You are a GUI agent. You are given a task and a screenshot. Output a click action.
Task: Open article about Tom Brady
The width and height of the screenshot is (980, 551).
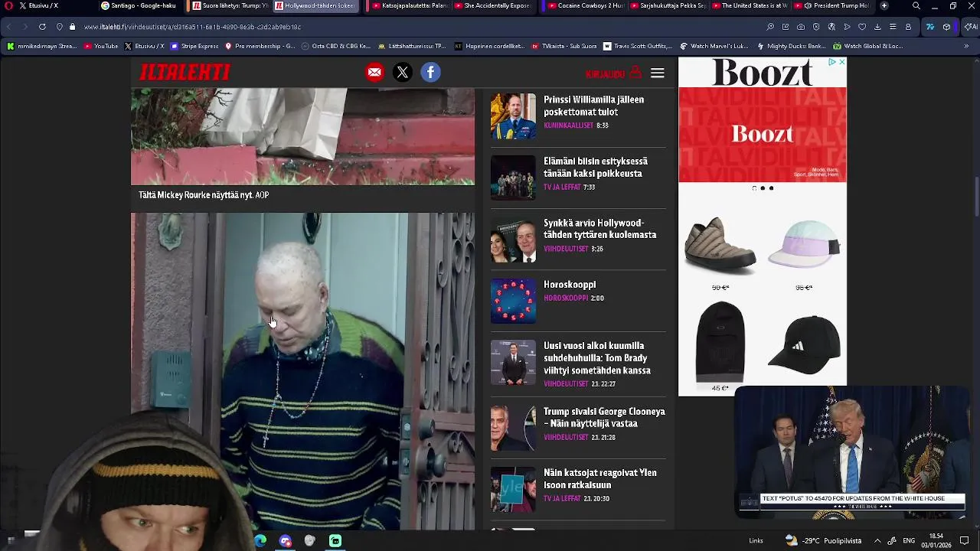597,358
